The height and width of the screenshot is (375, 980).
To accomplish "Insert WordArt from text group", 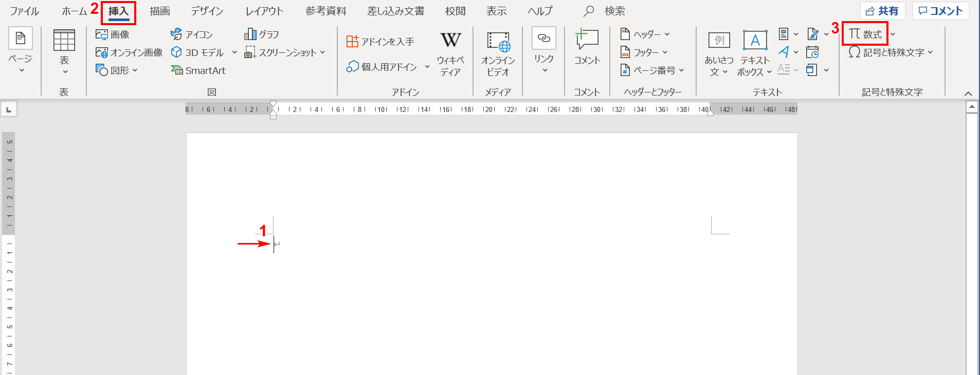I will point(784,52).
